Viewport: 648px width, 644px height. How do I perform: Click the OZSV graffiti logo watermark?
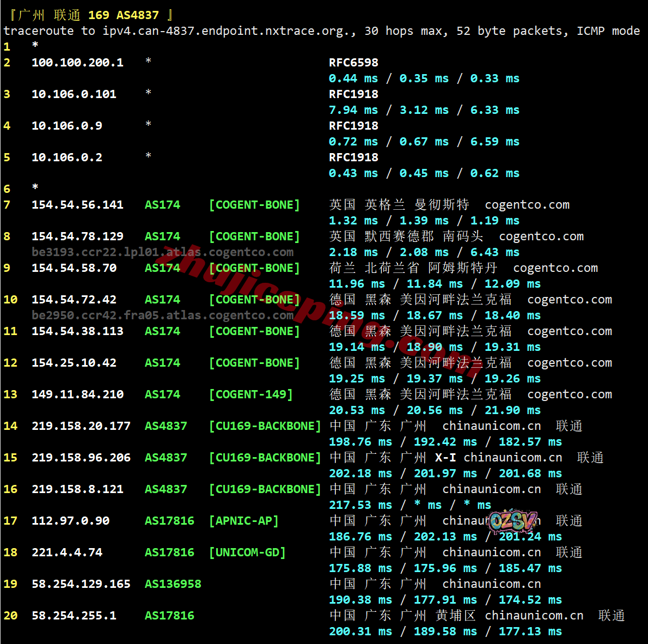(x=513, y=521)
